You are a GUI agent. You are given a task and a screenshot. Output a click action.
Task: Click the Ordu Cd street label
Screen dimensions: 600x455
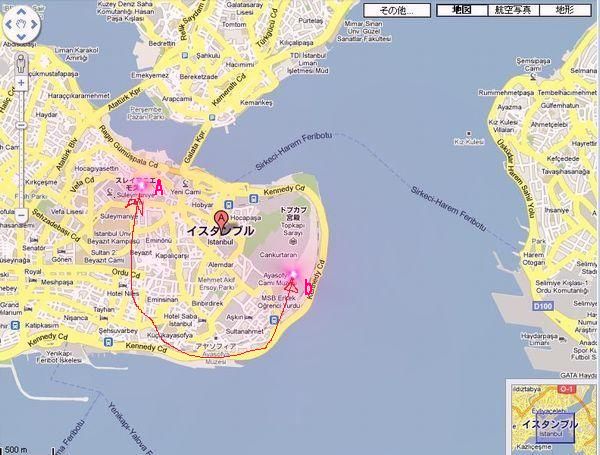[126, 273]
